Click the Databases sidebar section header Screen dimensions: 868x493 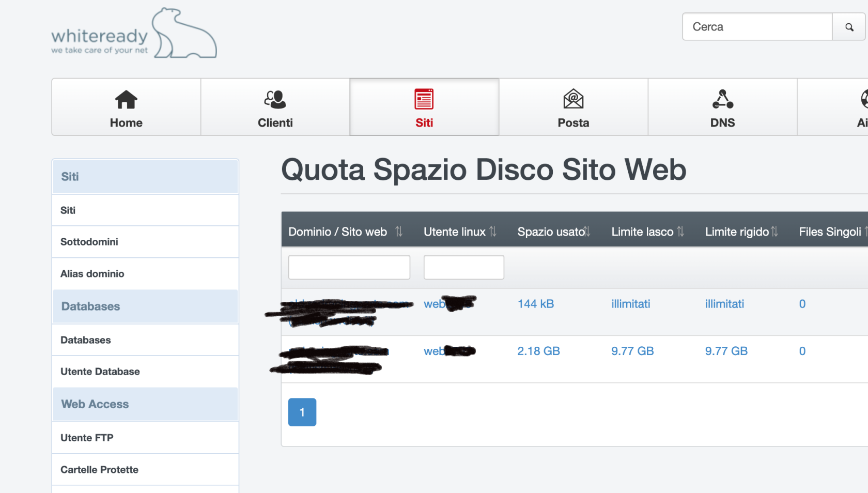point(145,306)
